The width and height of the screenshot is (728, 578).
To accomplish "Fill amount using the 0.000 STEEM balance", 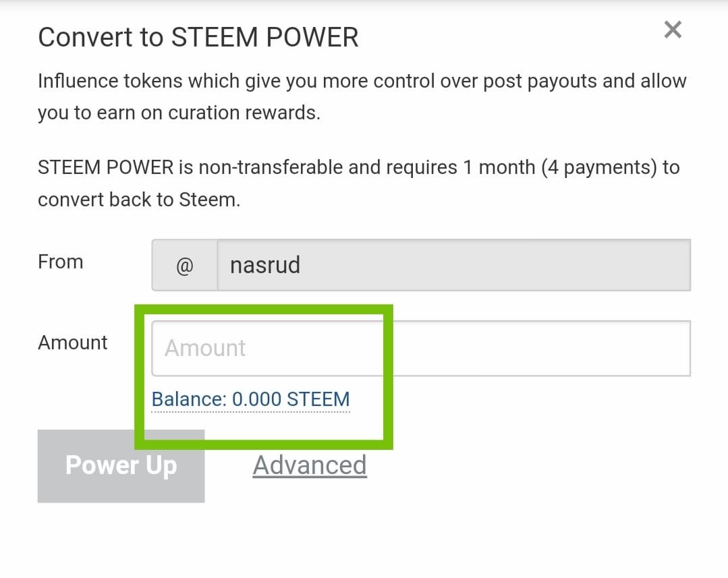I will (x=251, y=399).
